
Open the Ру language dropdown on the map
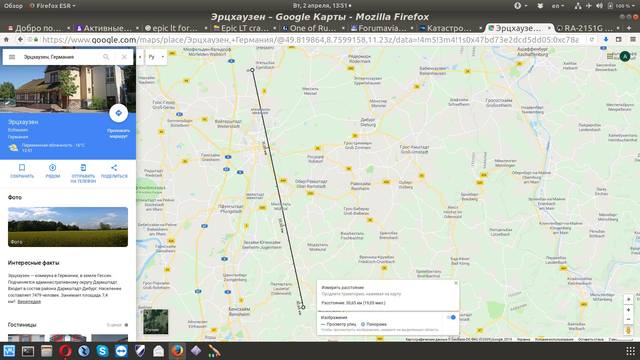pyautogui.click(x=156, y=57)
